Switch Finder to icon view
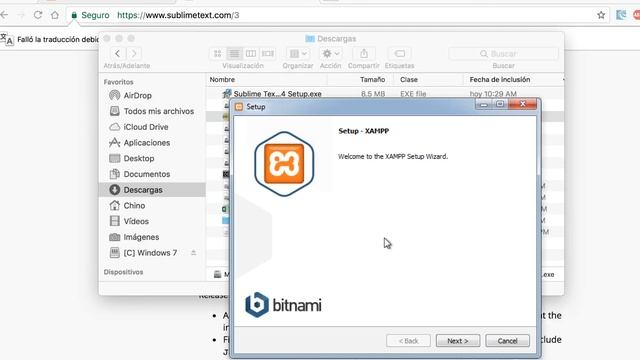This screenshot has height=360, width=640. pyautogui.click(x=218, y=53)
